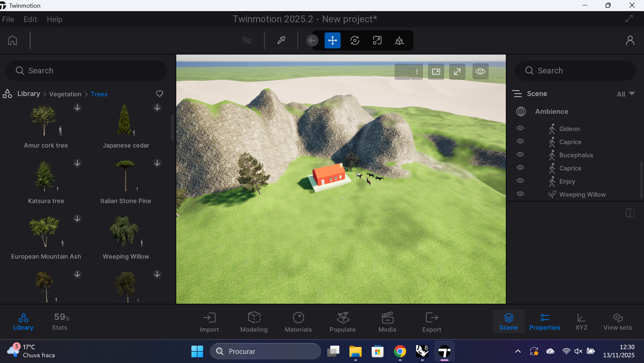Screen dimensions: 644x363
Task: Click the library Search field
Action: pos(86,71)
